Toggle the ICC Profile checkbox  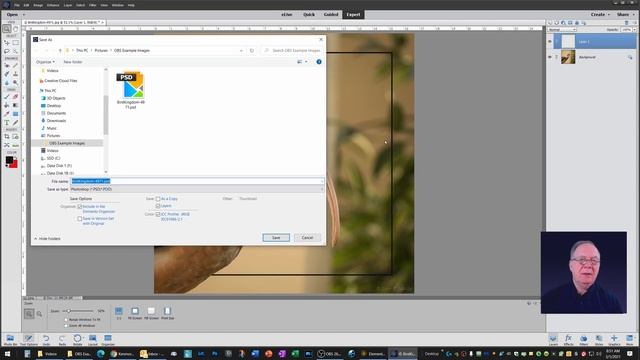click(158, 214)
